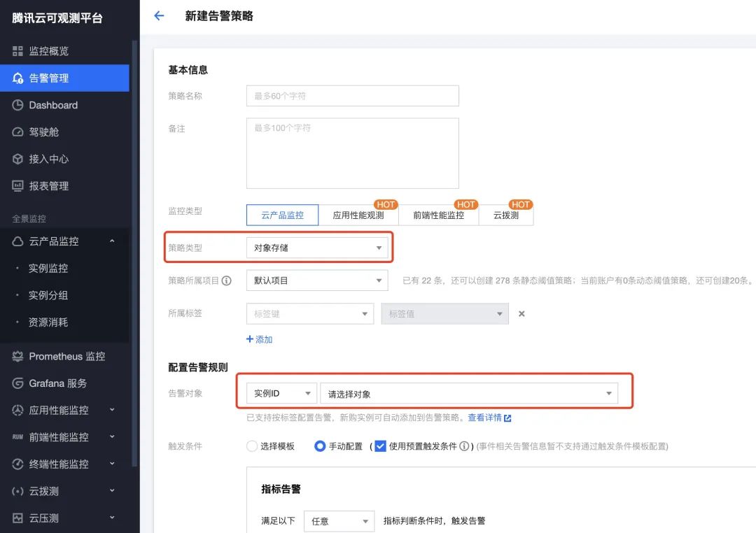Click the Dashboard pie icon

pyautogui.click(x=17, y=105)
